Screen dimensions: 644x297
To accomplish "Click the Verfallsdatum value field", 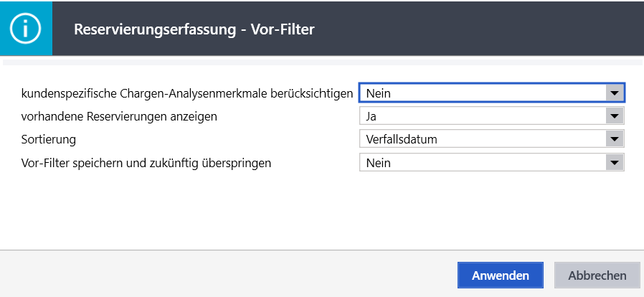I will click(482, 139).
